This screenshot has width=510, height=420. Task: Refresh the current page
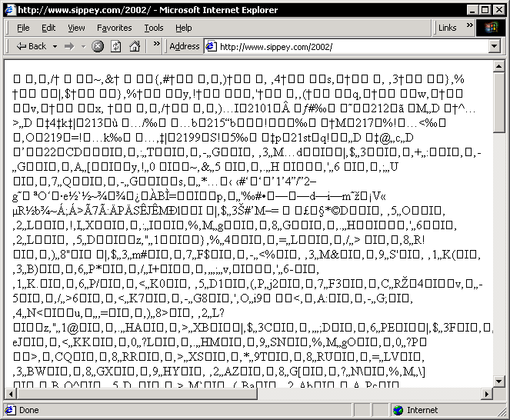(115, 46)
